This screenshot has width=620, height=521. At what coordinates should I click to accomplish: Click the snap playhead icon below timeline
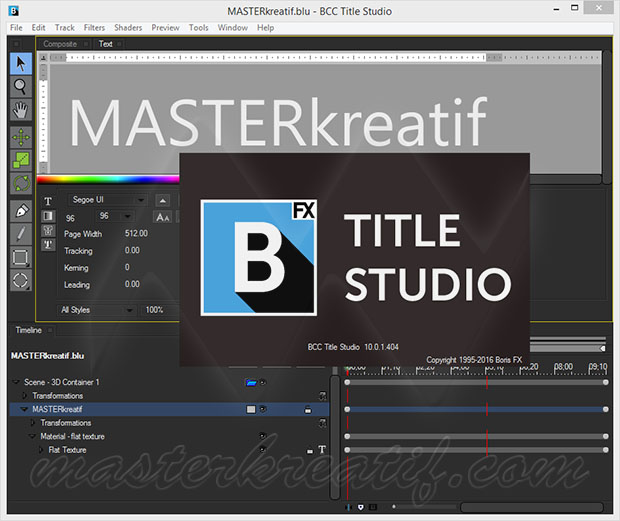[x=348, y=507]
